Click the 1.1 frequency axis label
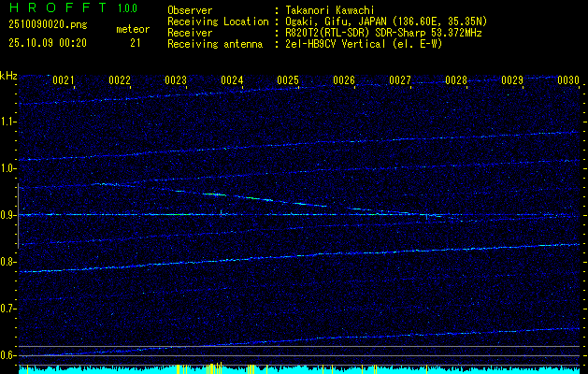This screenshot has width=588, height=374. pyautogui.click(x=8, y=122)
